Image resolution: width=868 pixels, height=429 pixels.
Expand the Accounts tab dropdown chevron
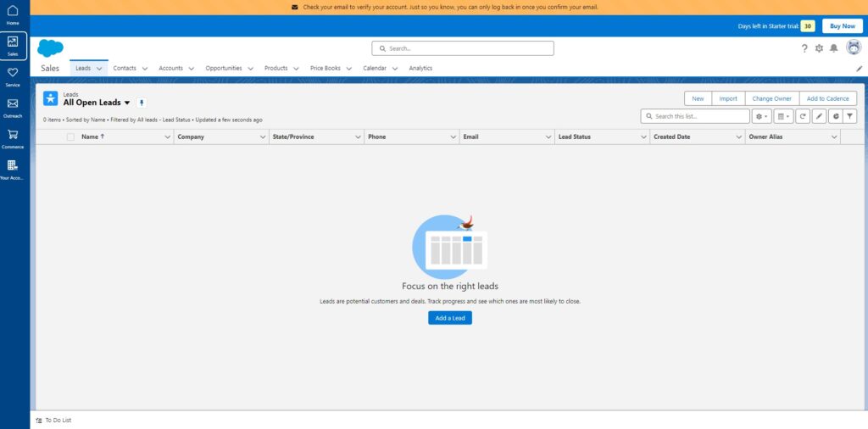tap(191, 69)
